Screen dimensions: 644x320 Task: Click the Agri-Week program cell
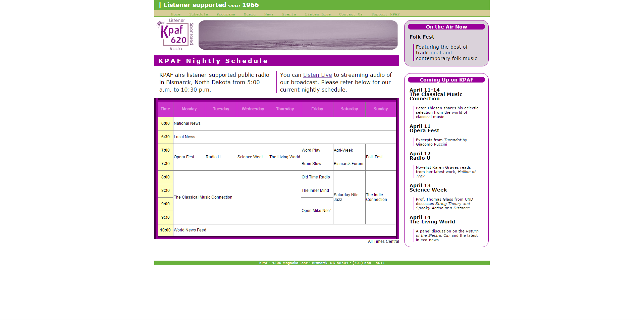point(349,150)
